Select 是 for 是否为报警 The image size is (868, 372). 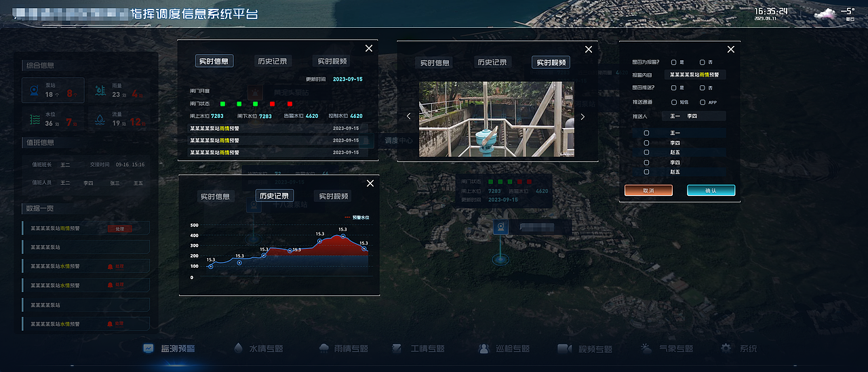[673, 62]
